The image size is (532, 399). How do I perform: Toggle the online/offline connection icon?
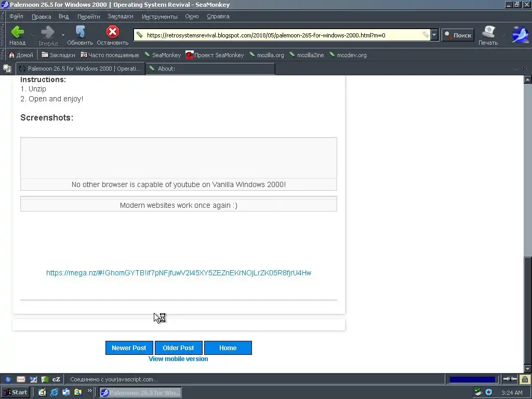tap(509, 379)
